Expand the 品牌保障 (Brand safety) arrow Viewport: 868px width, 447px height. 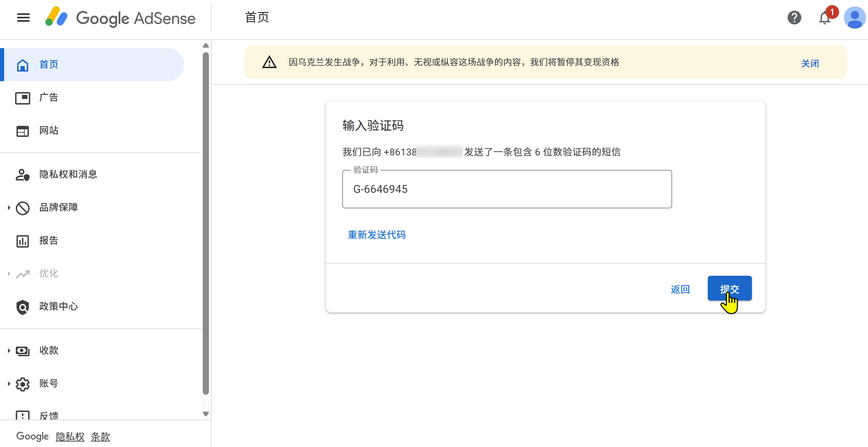[9, 208]
